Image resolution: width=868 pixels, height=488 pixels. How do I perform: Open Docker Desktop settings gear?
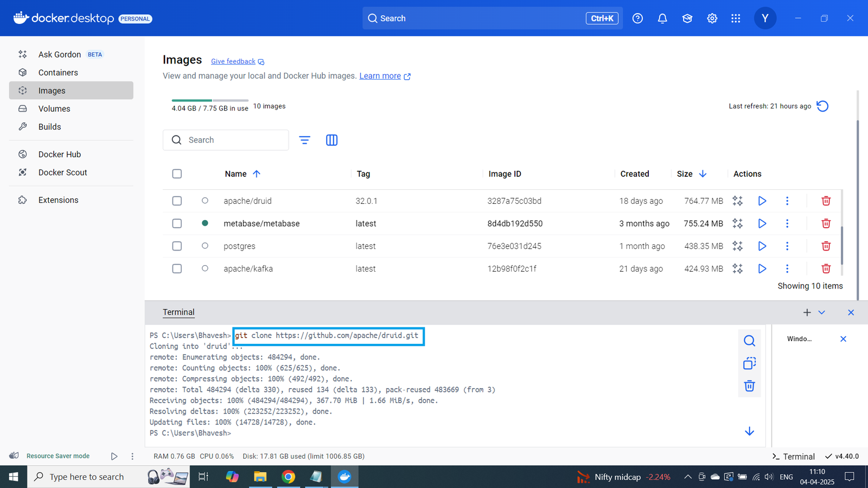point(712,18)
